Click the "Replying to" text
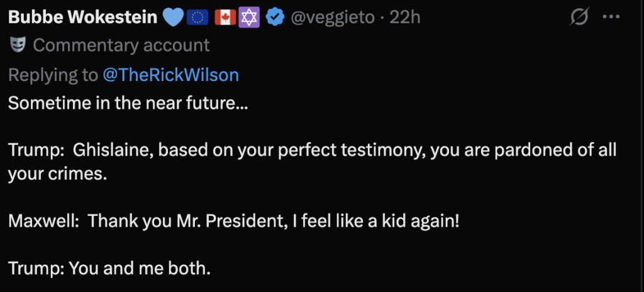 pyautogui.click(x=53, y=75)
